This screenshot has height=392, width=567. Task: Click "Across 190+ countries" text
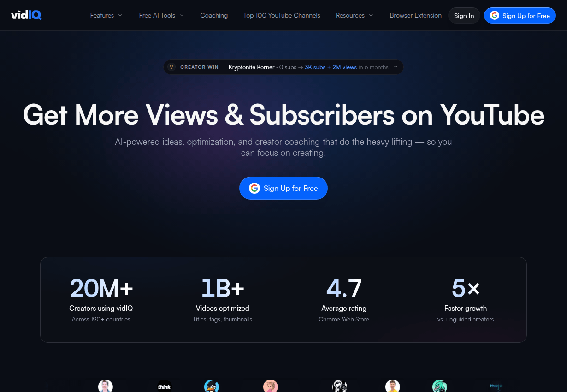(101, 319)
